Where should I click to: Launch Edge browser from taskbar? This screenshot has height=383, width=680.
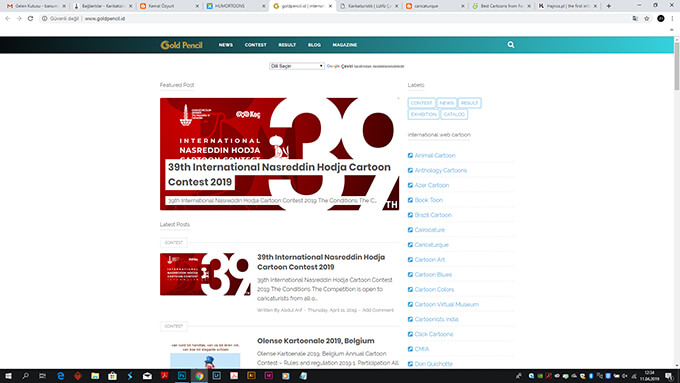[x=60, y=376]
